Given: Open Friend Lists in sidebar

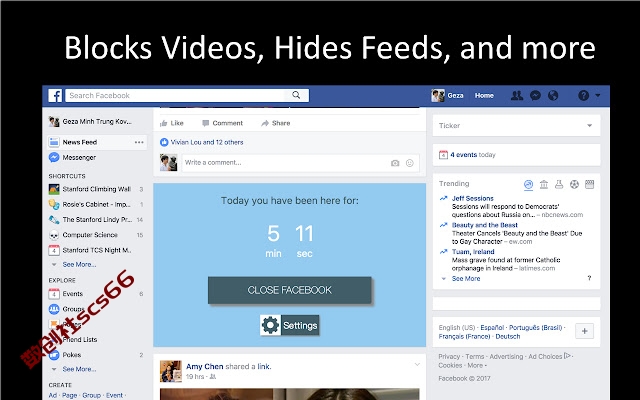Looking at the screenshot, I should (x=80, y=340).
